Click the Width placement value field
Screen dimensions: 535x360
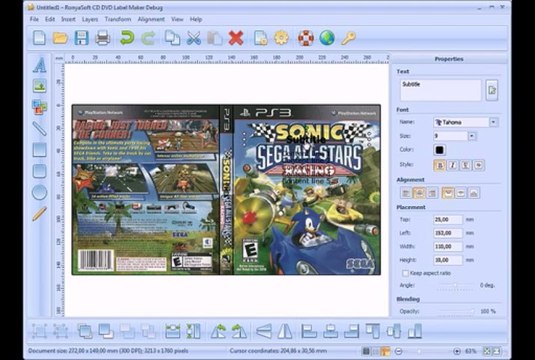click(448, 246)
